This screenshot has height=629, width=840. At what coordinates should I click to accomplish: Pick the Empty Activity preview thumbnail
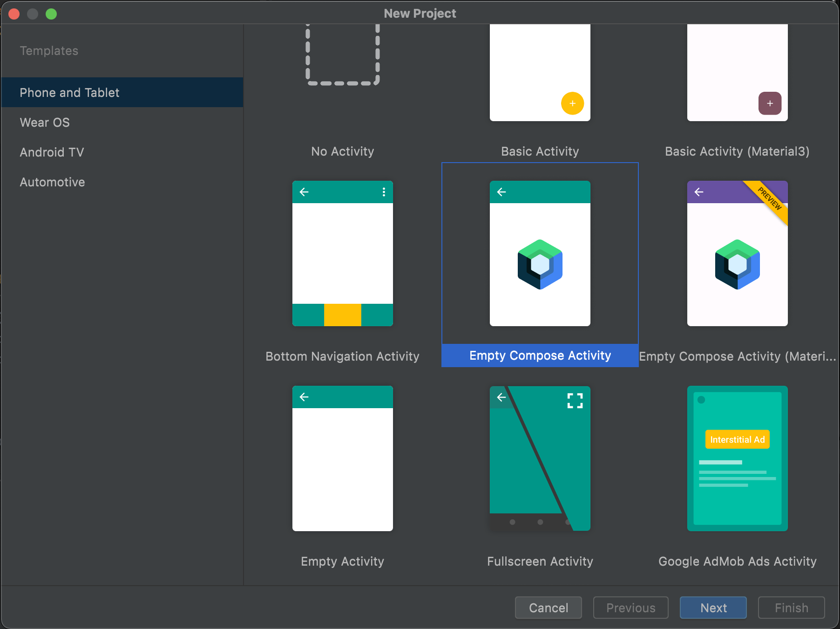(343, 458)
